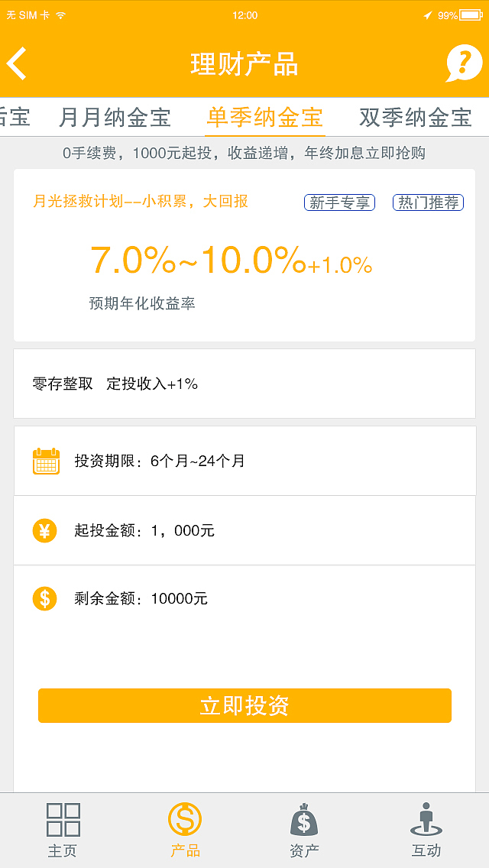489x868 pixels.
Task: Tap the 立即投资 button
Action: pos(244,705)
